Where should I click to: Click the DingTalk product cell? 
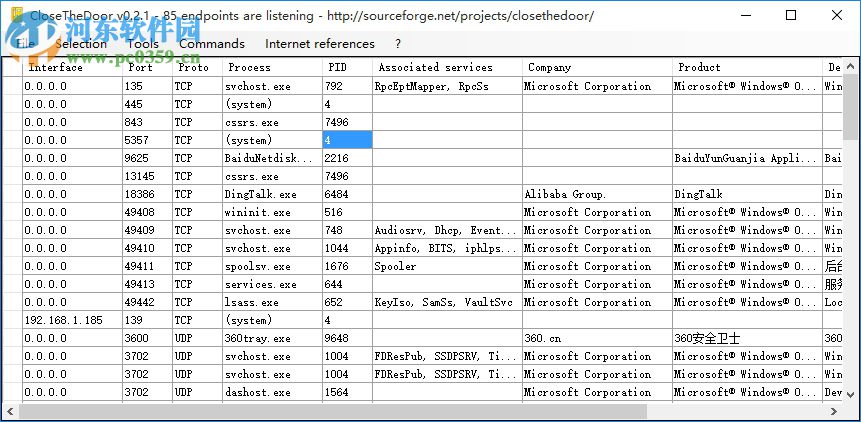point(747,194)
